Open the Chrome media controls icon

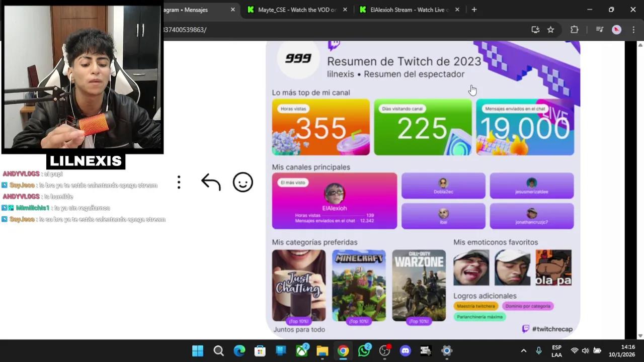(x=599, y=30)
